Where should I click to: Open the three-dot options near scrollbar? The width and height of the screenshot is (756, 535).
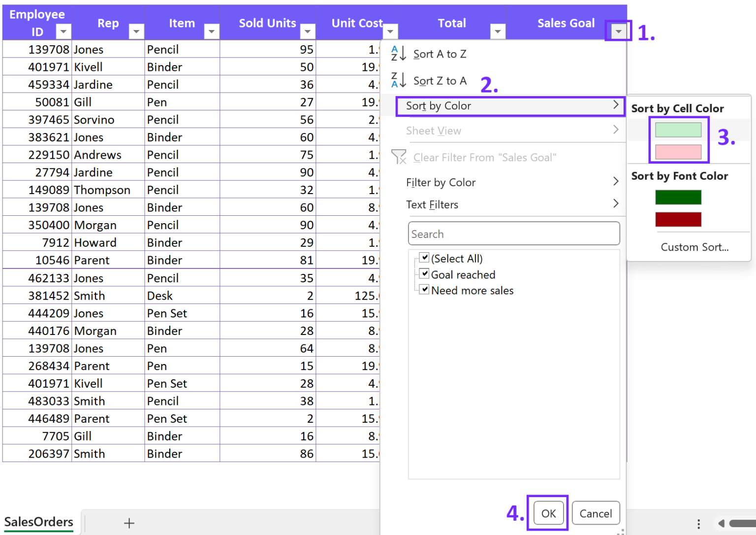tap(698, 524)
